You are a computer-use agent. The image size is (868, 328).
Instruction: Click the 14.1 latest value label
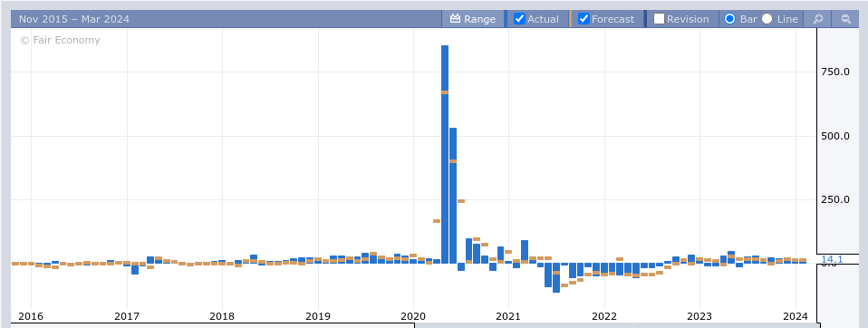[x=832, y=259]
